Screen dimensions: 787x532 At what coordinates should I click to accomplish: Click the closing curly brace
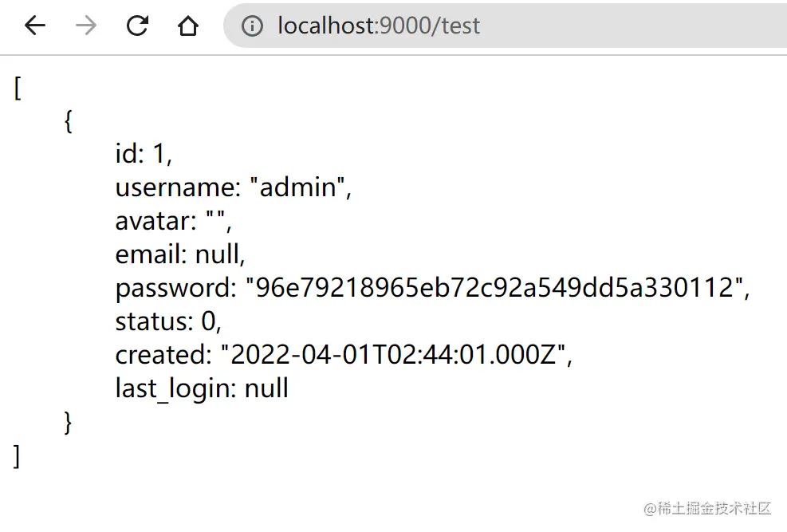tap(69, 423)
